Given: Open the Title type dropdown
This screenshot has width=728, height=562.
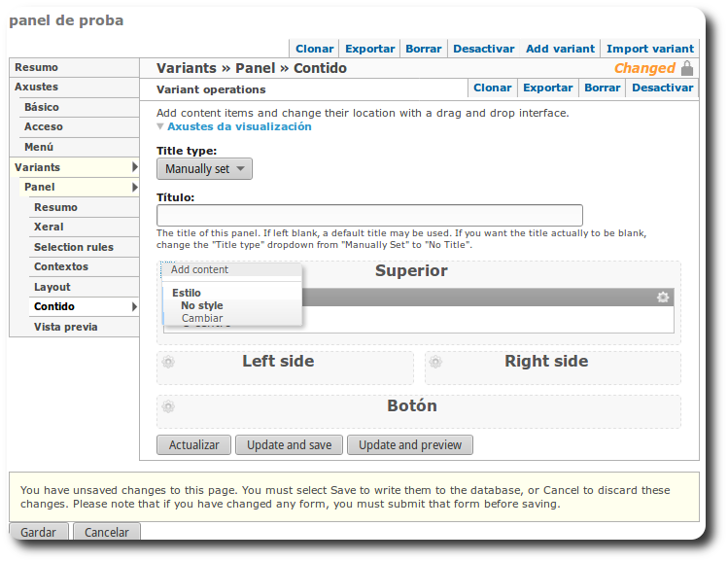Looking at the screenshot, I should 204,169.
